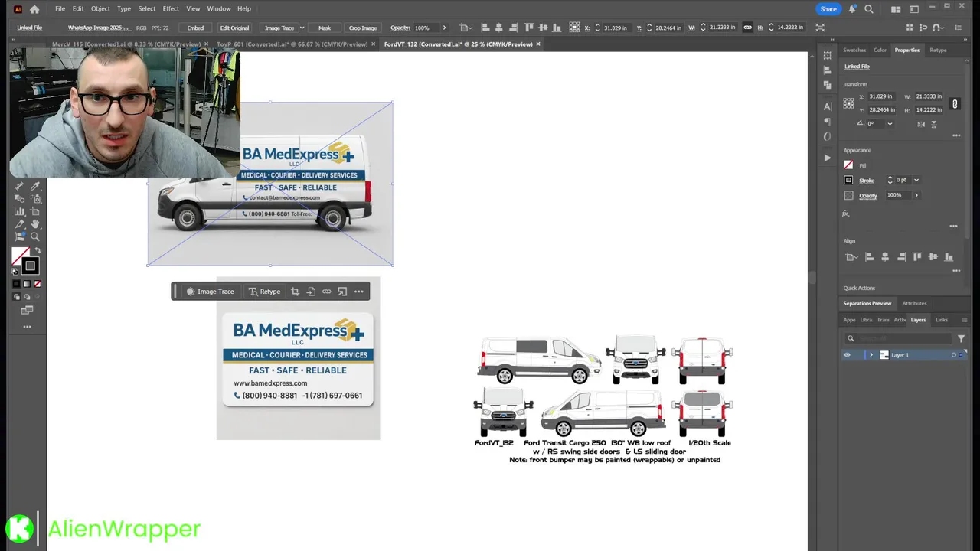The height and width of the screenshot is (551, 980).
Task: Click Flip Horizontal icon in Transform
Action: (921, 124)
